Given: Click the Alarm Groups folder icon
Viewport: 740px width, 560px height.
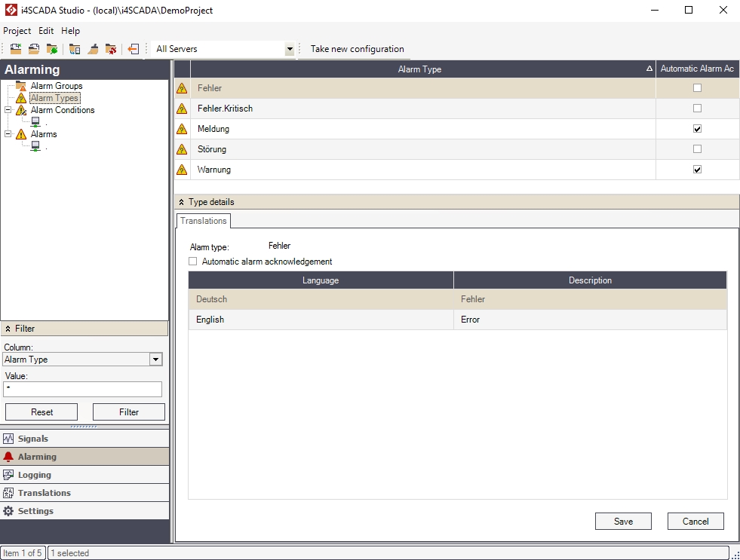Looking at the screenshot, I should click(21, 86).
